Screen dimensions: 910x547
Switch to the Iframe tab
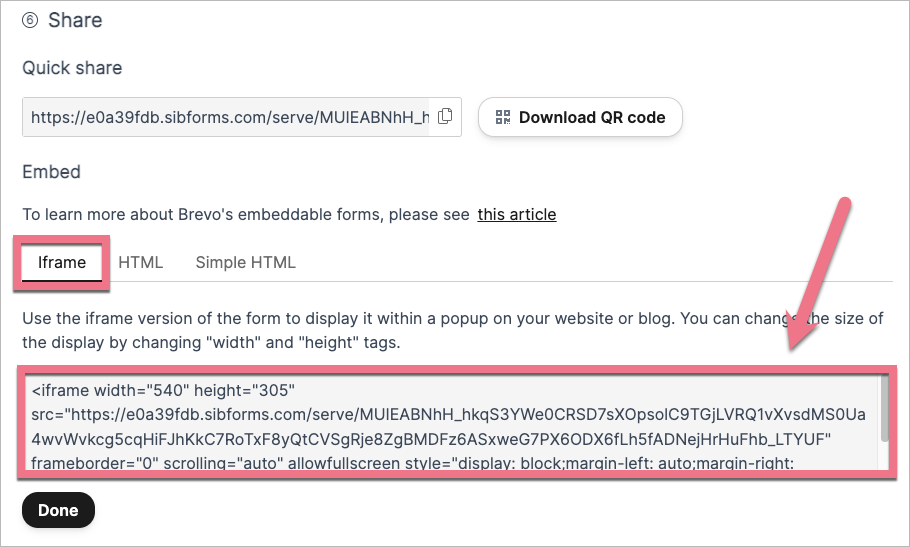62,263
